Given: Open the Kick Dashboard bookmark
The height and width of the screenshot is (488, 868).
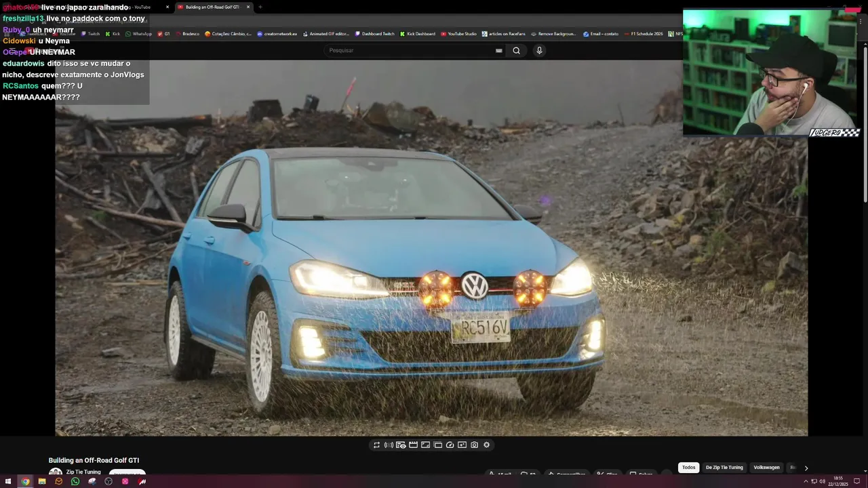Looking at the screenshot, I should coord(417,34).
